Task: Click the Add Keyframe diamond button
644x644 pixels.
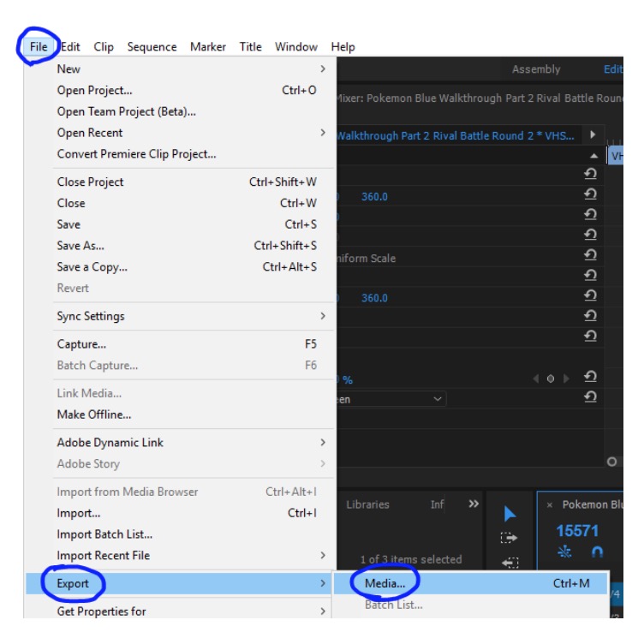Action: click(551, 379)
